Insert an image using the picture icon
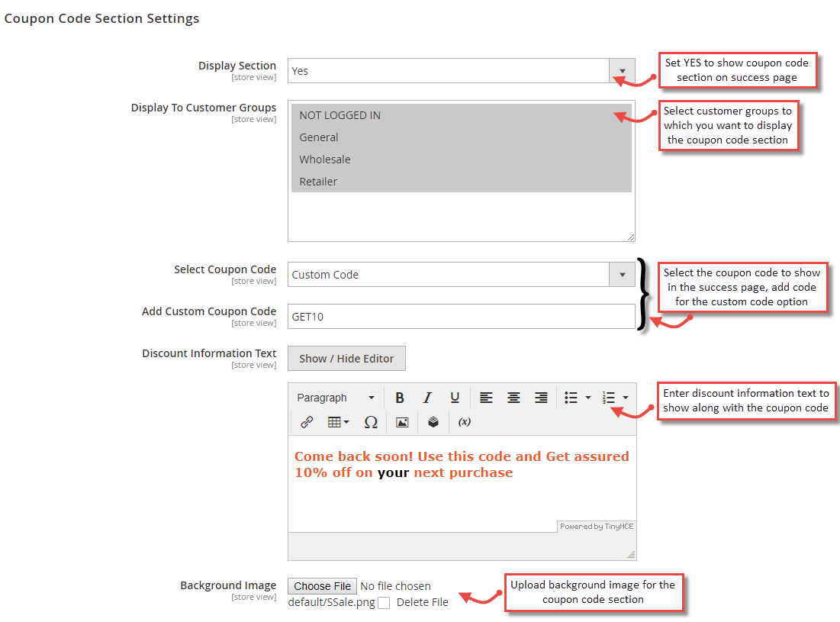 [x=402, y=422]
